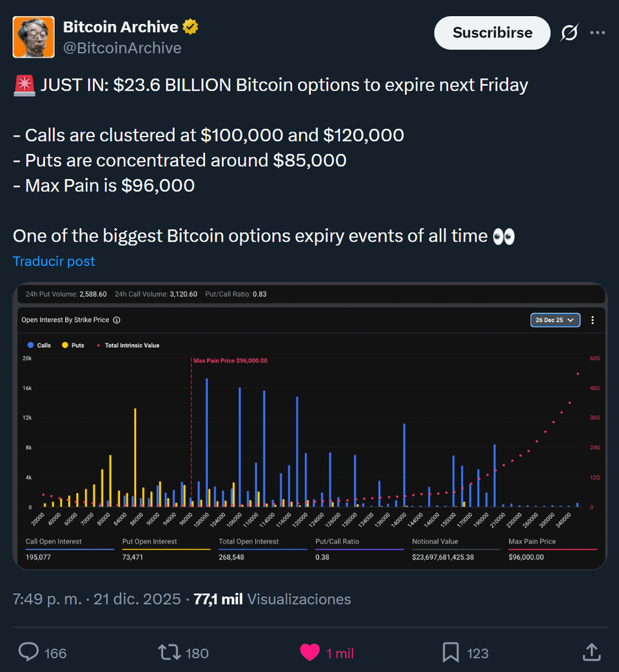
Task: Toggle the Calls legend series
Action: click(39, 345)
